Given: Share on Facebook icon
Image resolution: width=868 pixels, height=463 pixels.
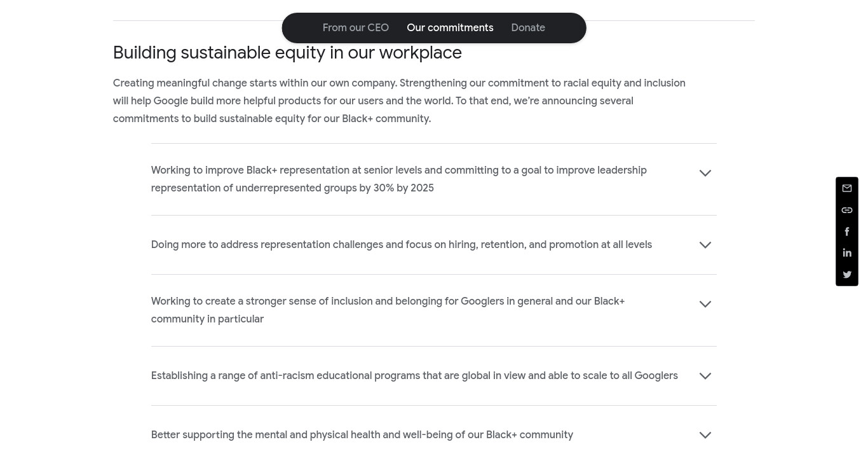Looking at the screenshot, I should 847,231.
